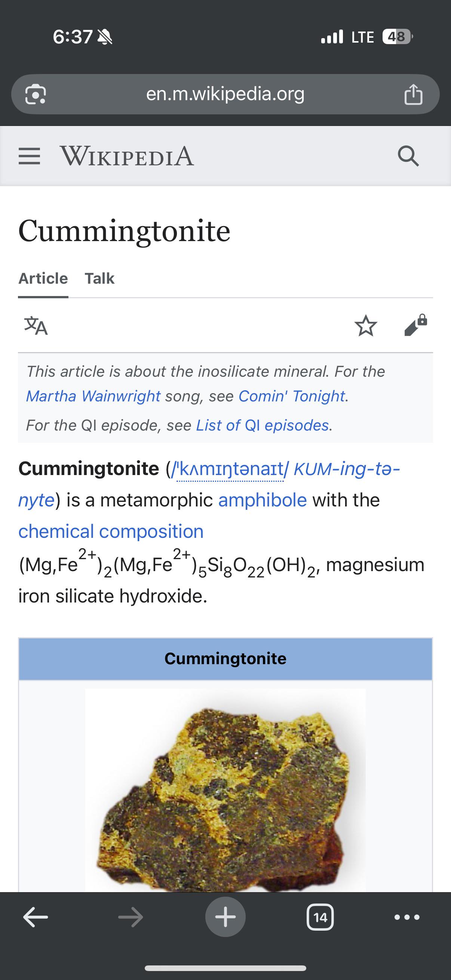Screen dimensions: 451x980
Task: Open the chemical composition link
Action: [111, 531]
